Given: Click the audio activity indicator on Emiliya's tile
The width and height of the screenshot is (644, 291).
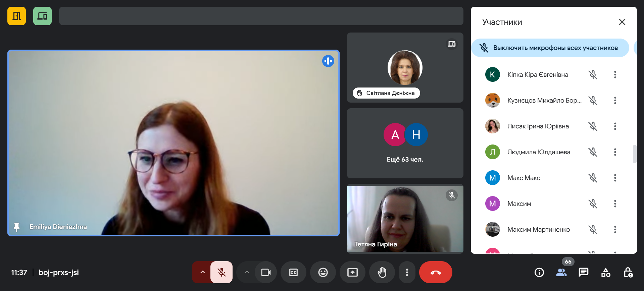Looking at the screenshot, I should point(328,61).
